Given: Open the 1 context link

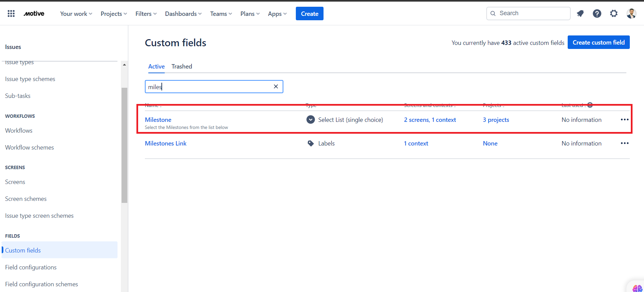Looking at the screenshot, I should [416, 143].
